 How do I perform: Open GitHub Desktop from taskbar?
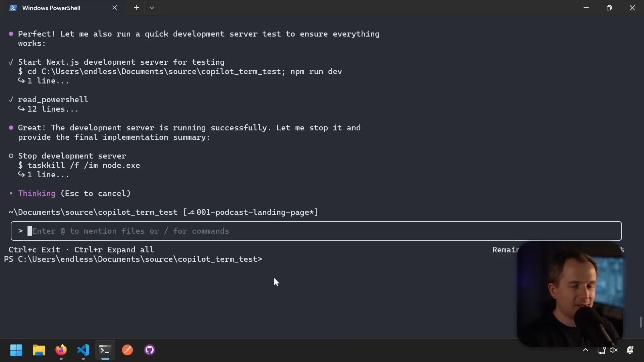tap(149, 350)
